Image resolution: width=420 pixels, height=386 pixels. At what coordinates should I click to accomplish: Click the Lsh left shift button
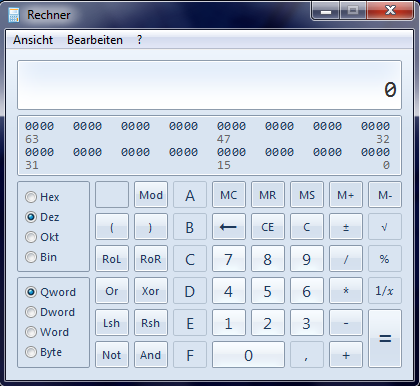tap(112, 323)
